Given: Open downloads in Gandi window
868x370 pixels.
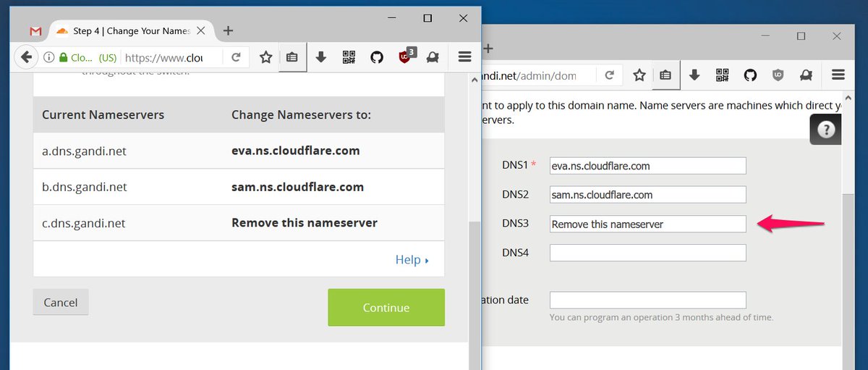Looking at the screenshot, I should pos(694,75).
